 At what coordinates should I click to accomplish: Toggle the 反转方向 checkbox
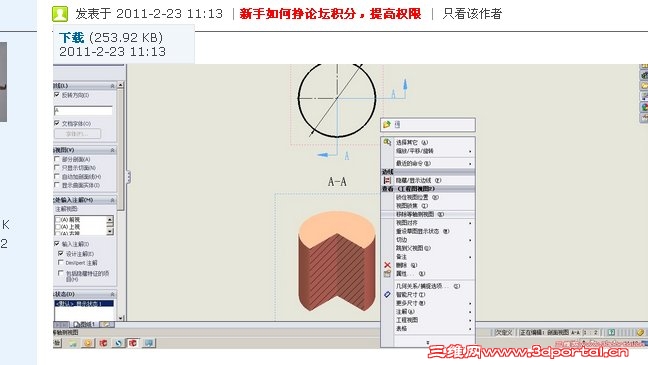click(57, 95)
